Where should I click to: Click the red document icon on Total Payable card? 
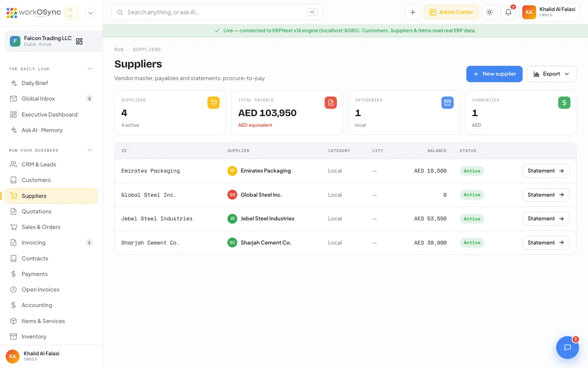pos(331,103)
